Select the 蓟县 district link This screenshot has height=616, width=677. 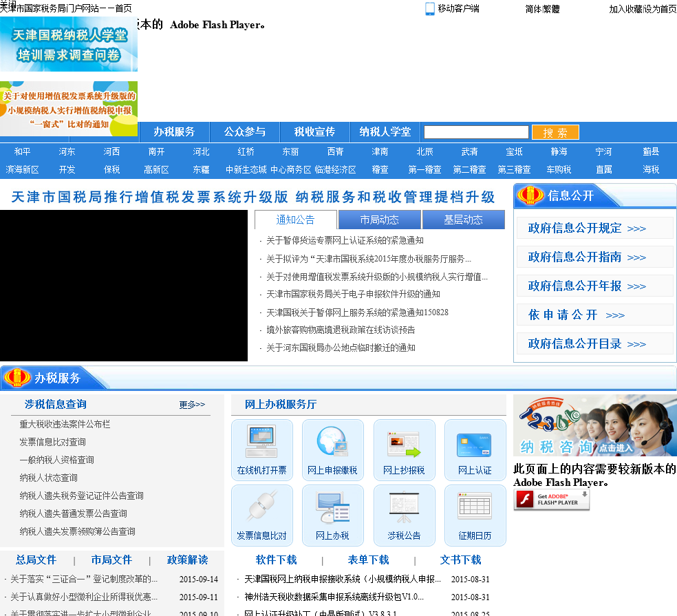pyautogui.click(x=651, y=151)
